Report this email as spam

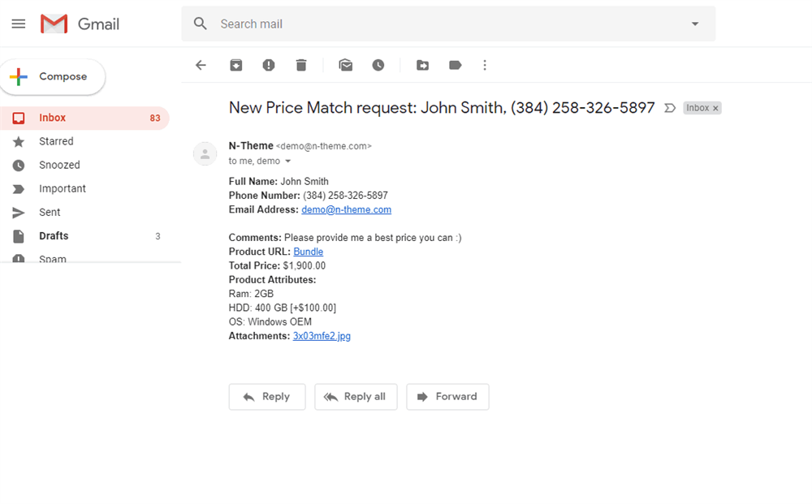[268, 65]
